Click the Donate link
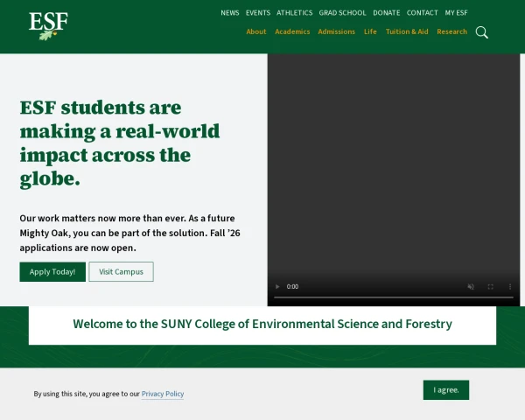Viewport: 525px width, 420px height. pyautogui.click(x=387, y=13)
